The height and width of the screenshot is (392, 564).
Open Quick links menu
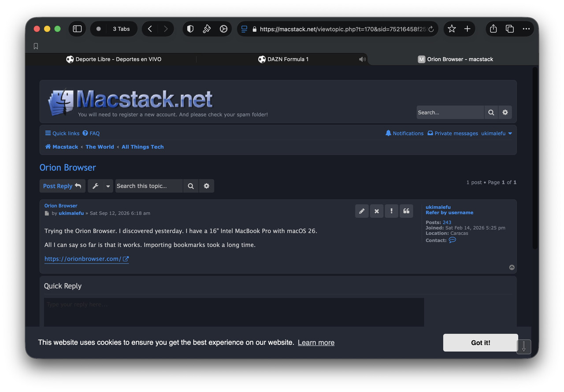pyautogui.click(x=62, y=133)
